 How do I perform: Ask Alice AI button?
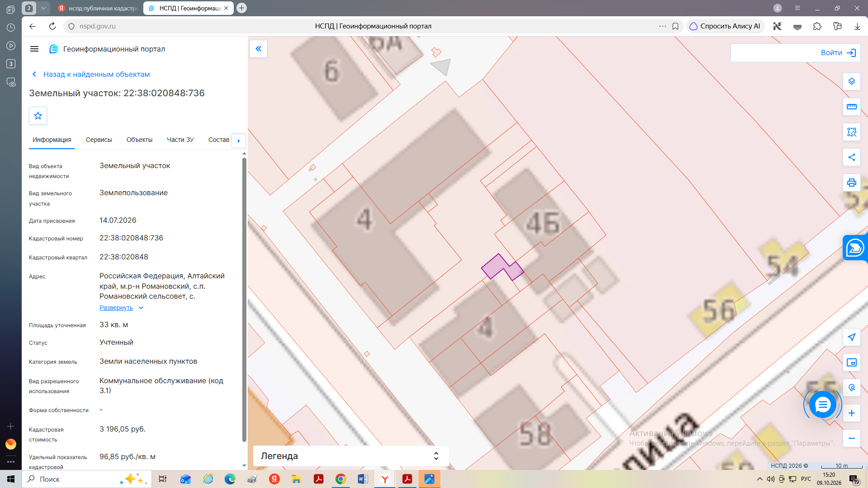[x=725, y=26]
